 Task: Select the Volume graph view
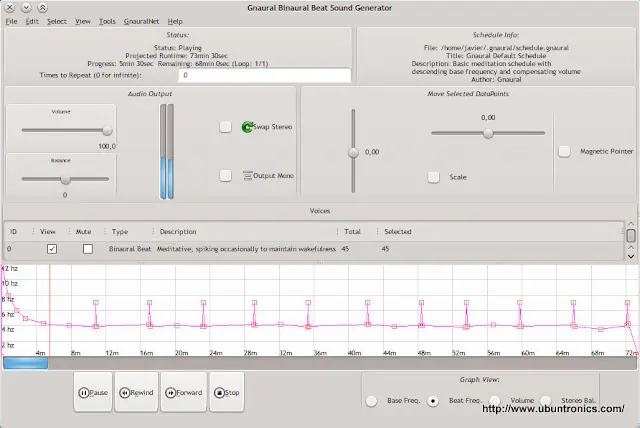(495, 400)
